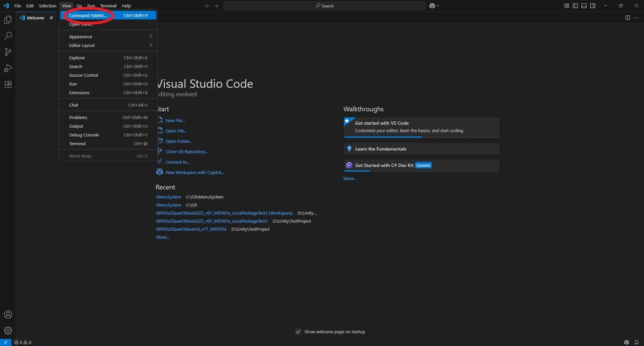Expand the Editor Layout submenu

coord(82,45)
